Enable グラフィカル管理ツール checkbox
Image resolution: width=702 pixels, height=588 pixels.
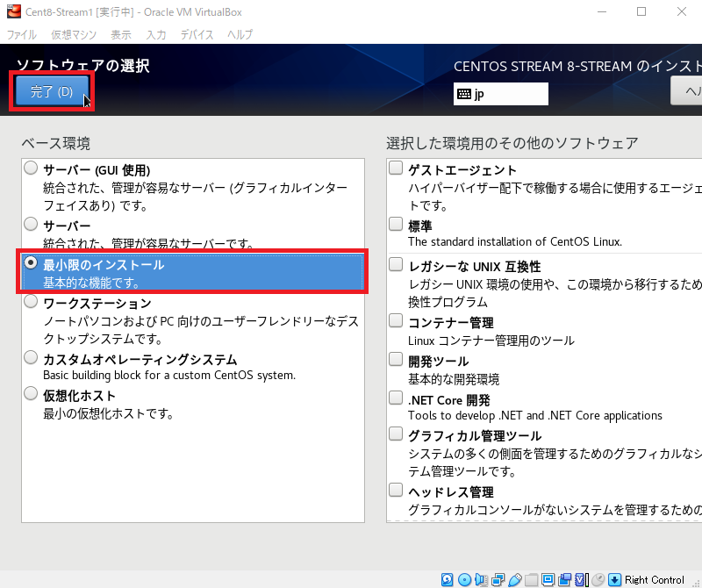tap(396, 434)
